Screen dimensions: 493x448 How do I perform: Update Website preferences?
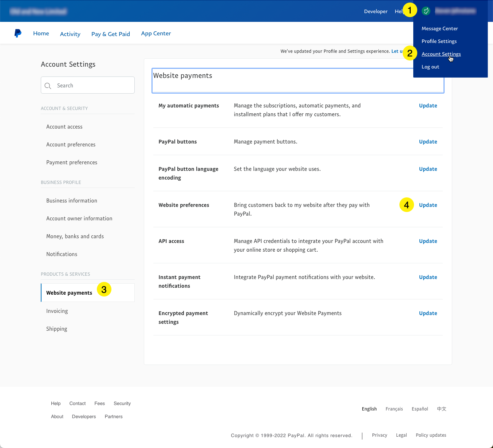point(428,205)
